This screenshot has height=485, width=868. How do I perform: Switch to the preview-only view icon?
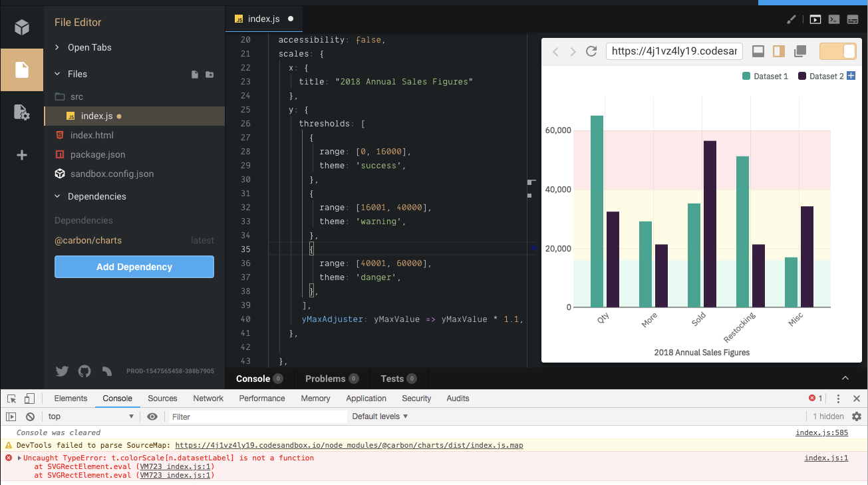815,19
